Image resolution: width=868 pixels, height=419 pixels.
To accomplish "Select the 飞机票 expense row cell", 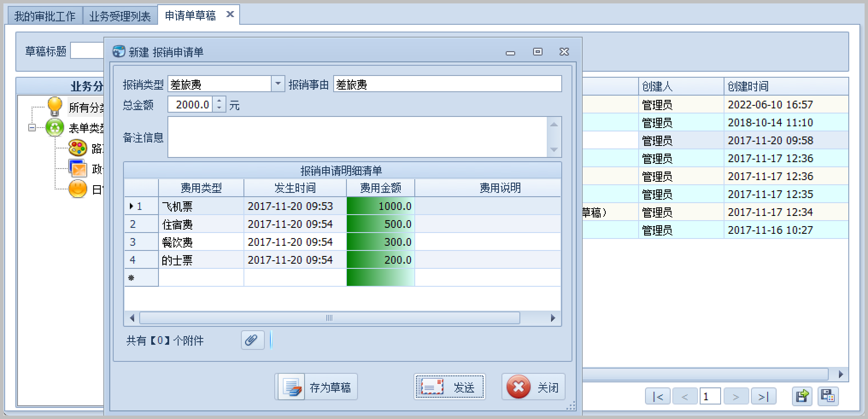I will tap(201, 206).
